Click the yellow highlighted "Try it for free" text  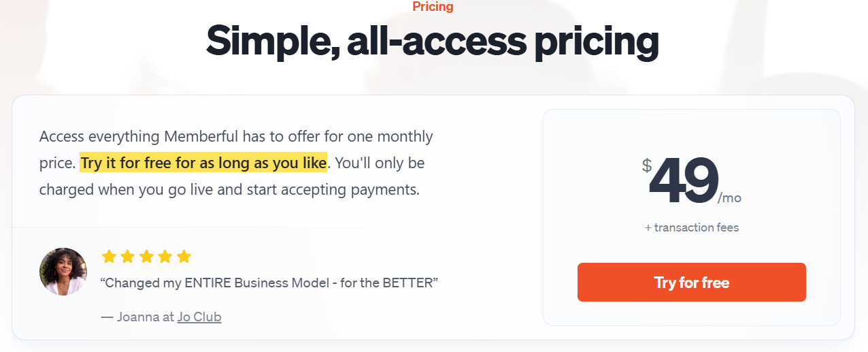[203, 163]
